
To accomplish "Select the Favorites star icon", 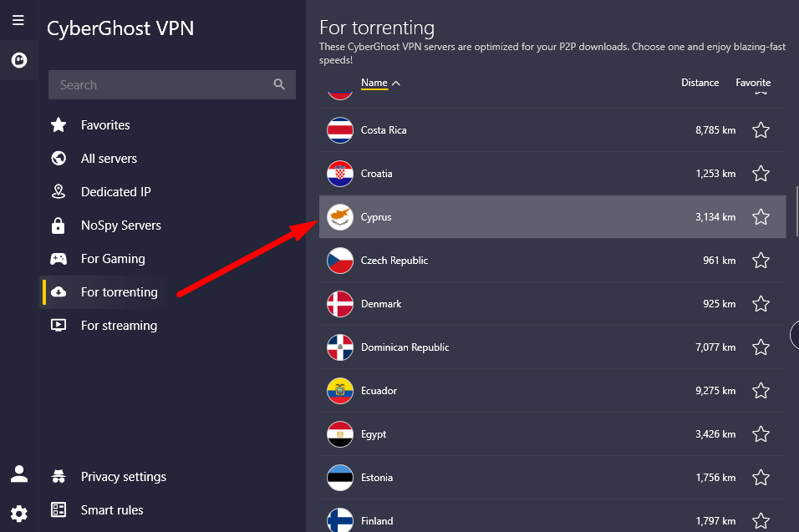I will pos(58,124).
